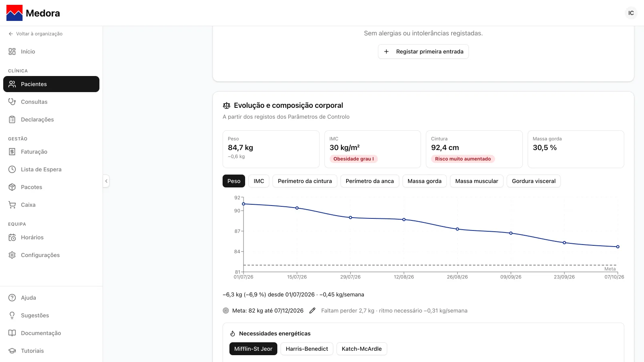
Task: Click the scales icon beside Evolução heading
Action: coord(227,105)
